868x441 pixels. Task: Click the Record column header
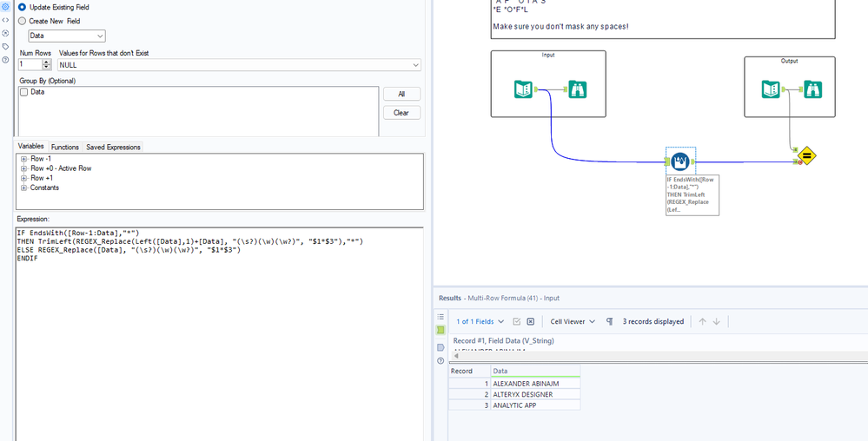(469, 371)
